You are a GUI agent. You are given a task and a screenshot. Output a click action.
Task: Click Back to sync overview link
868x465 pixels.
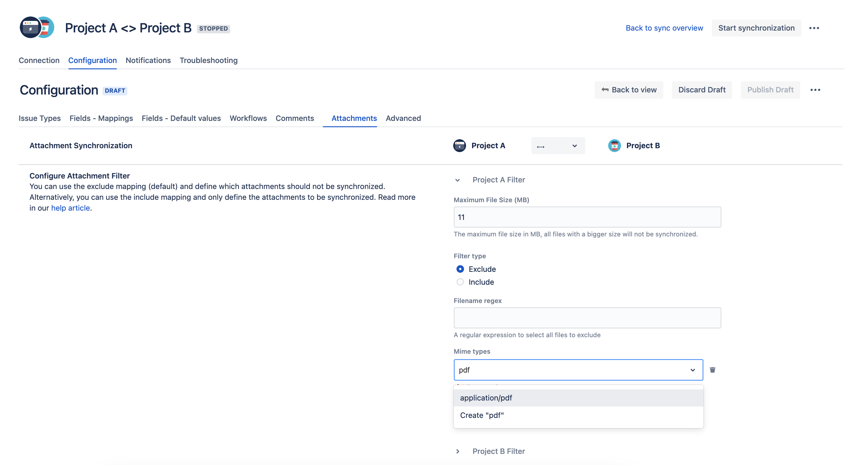point(664,28)
